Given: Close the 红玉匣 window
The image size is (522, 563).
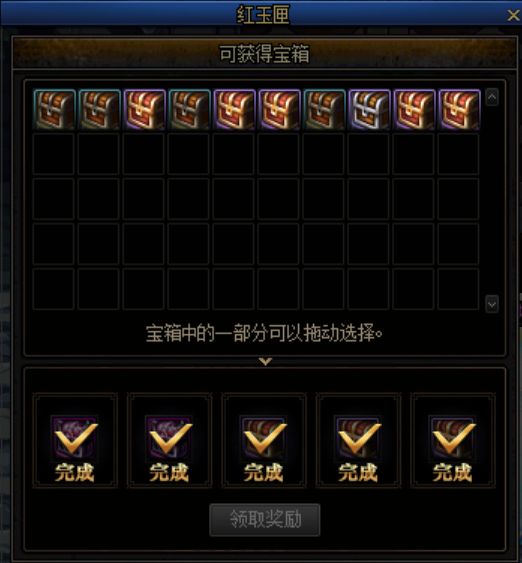Looking at the screenshot, I should click(513, 15).
